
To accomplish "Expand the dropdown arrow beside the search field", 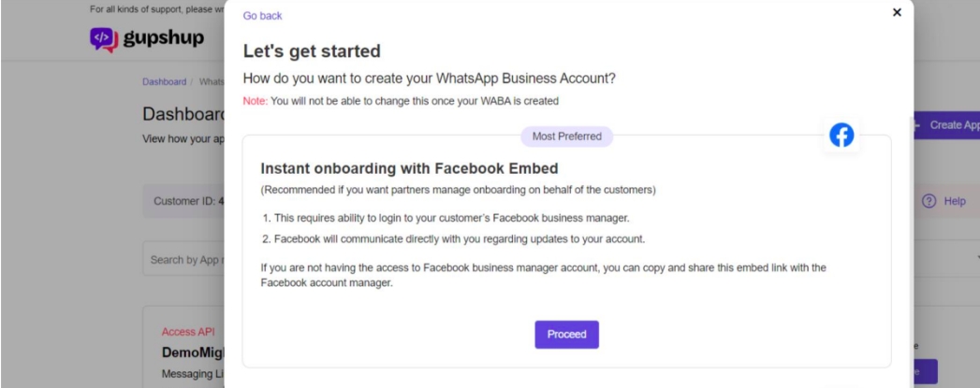I will point(977,258).
